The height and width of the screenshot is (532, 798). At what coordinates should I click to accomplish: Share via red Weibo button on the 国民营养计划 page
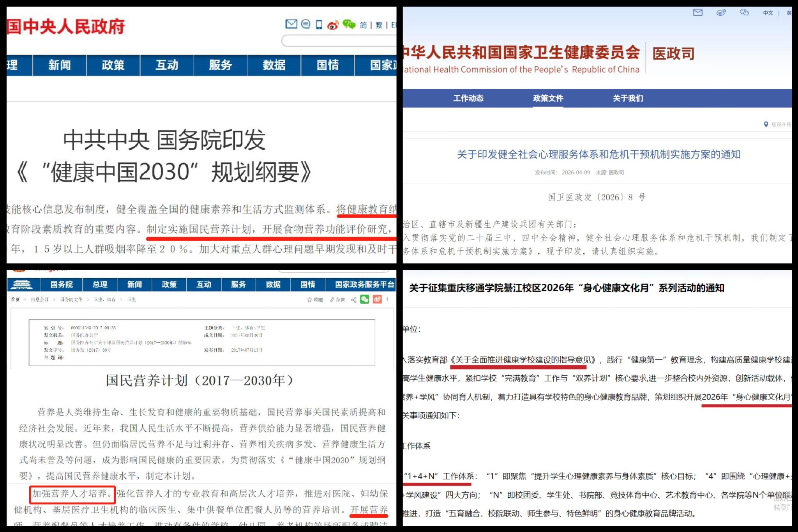coord(377,299)
